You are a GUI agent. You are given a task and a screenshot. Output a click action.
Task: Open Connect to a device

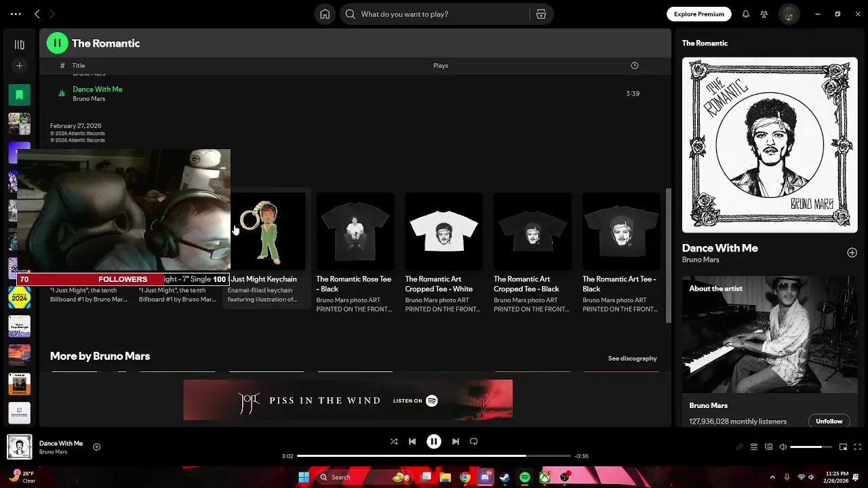click(x=769, y=447)
